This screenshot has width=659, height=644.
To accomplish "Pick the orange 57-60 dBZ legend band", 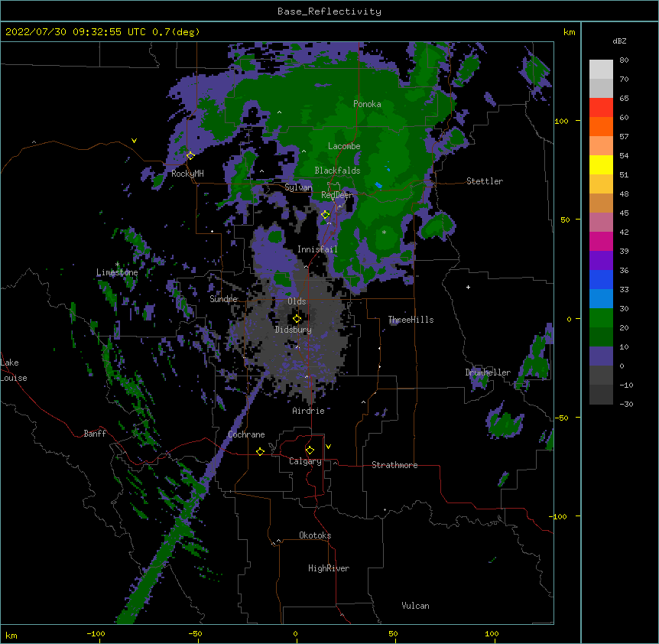I will tap(601, 127).
